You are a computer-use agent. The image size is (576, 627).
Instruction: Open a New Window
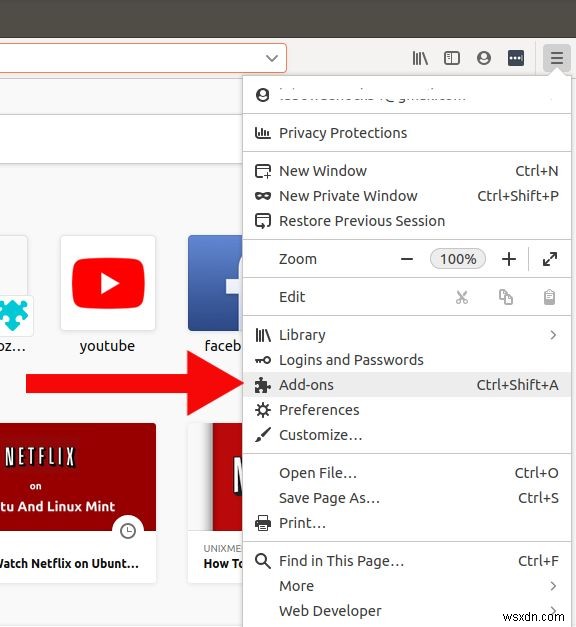tap(407, 171)
